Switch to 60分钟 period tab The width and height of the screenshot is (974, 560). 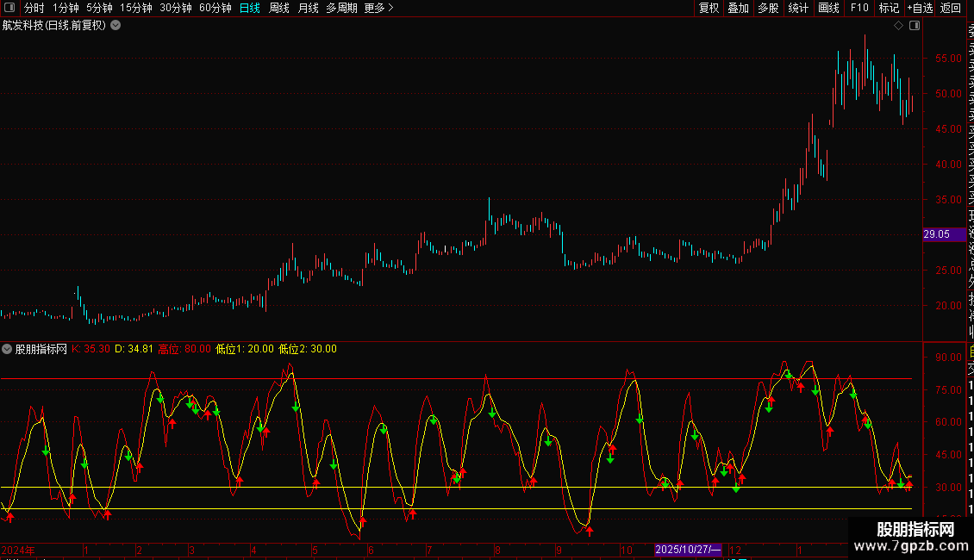(215, 9)
